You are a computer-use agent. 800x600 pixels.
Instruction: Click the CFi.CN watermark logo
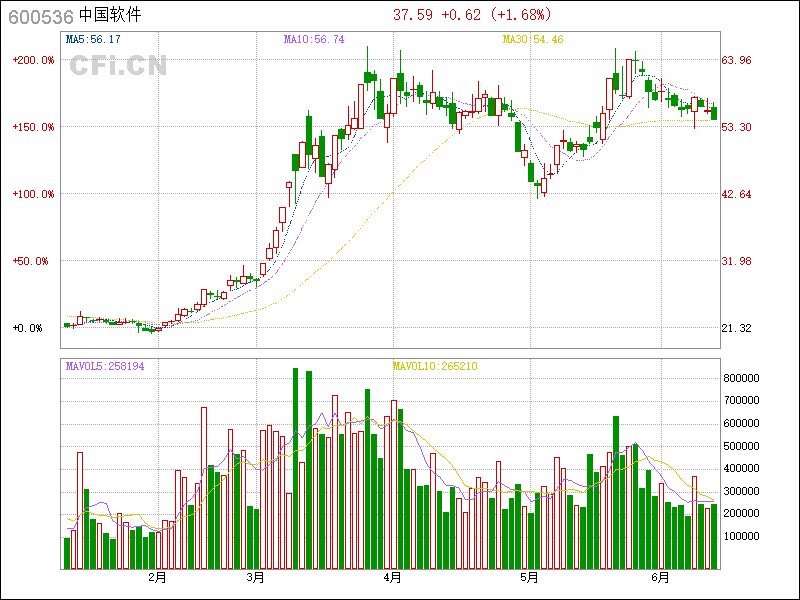[x=118, y=66]
